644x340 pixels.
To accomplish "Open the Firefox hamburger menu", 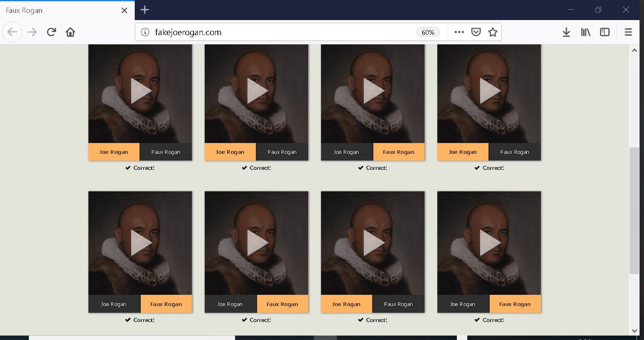I will tap(628, 32).
